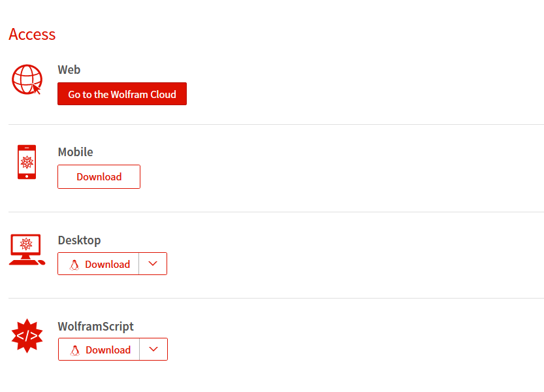
Task: Click the WolframScript section title
Action: click(x=95, y=327)
